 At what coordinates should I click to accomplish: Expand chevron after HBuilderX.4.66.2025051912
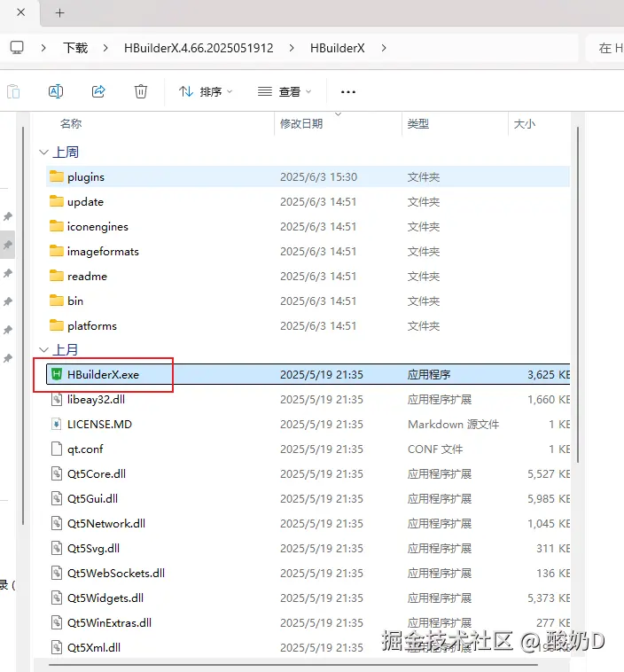click(x=292, y=48)
